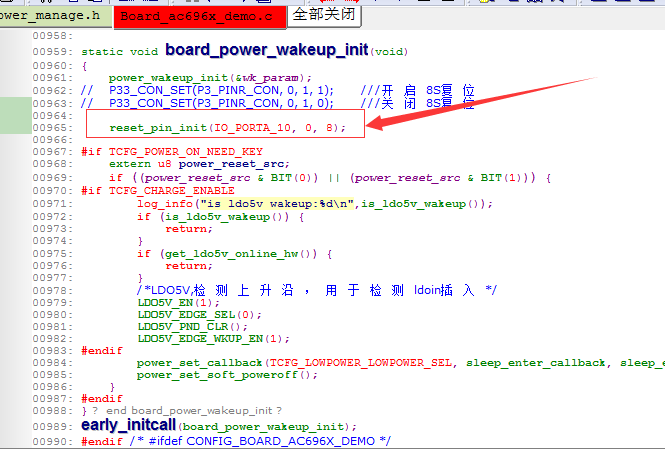Click the if (is_ldo5v_wakeup()) statement
The width and height of the screenshot is (665, 449).
tap(220, 217)
